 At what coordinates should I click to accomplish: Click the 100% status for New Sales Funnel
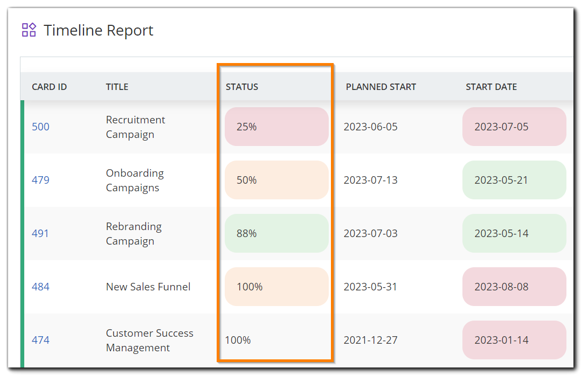click(x=276, y=287)
